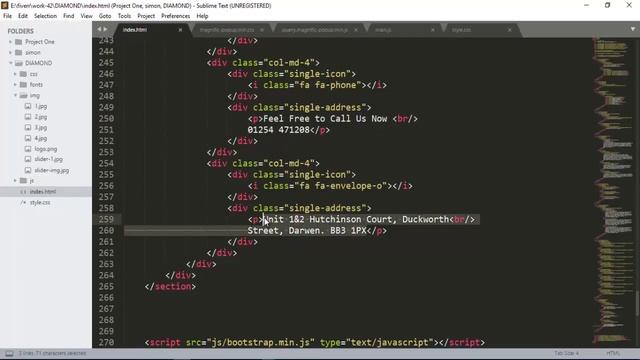Screen dimensions: 640x360
Task: Open the Edit menu
Action: tap(23, 16)
